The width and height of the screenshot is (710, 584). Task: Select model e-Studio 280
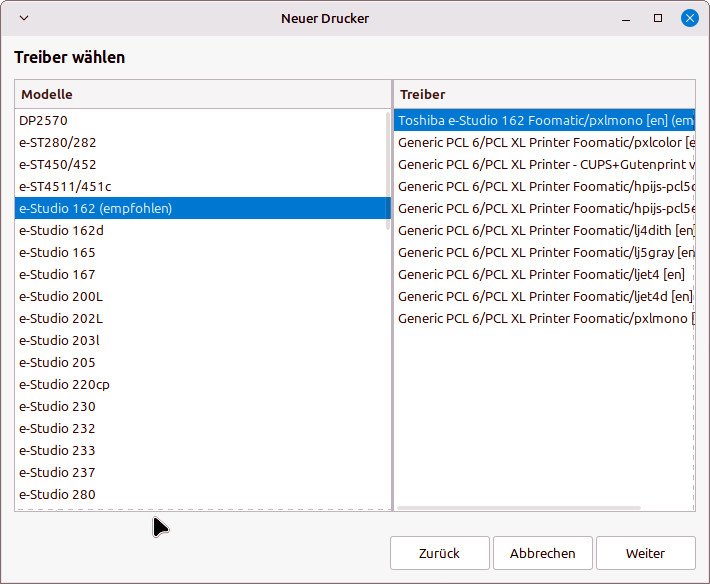202,494
